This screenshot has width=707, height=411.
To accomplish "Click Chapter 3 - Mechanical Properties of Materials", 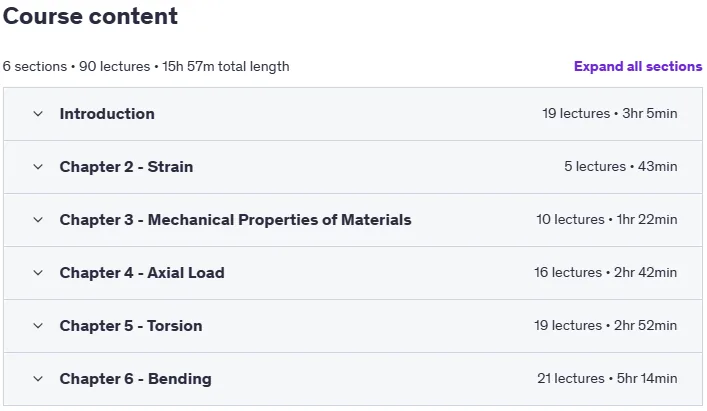I will [x=235, y=220].
